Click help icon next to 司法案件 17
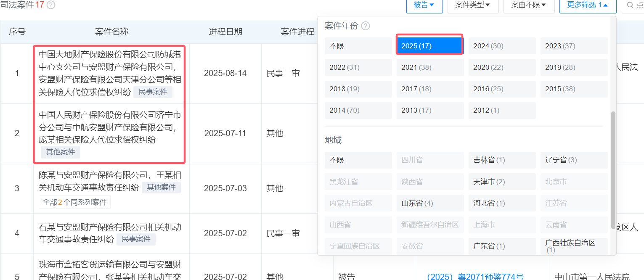 [x=51, y=5]
